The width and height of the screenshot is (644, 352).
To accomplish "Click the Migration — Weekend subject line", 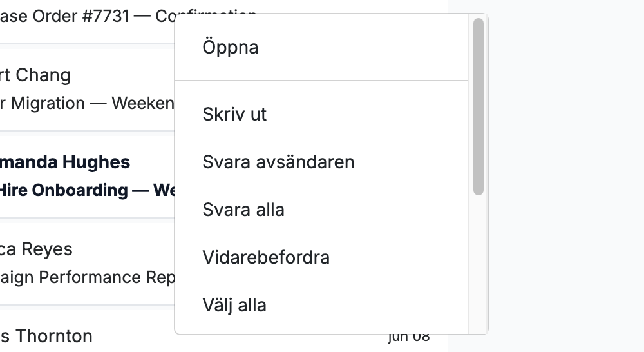I will (x=87, y=103).
